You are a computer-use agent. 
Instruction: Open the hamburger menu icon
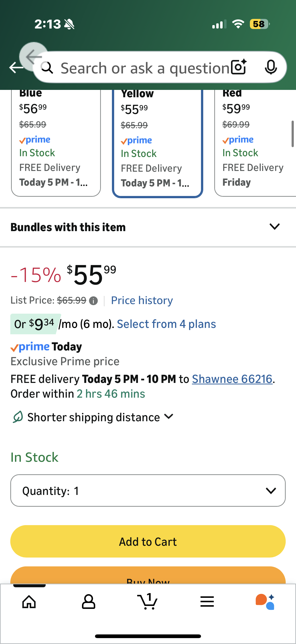click(207, 602)
